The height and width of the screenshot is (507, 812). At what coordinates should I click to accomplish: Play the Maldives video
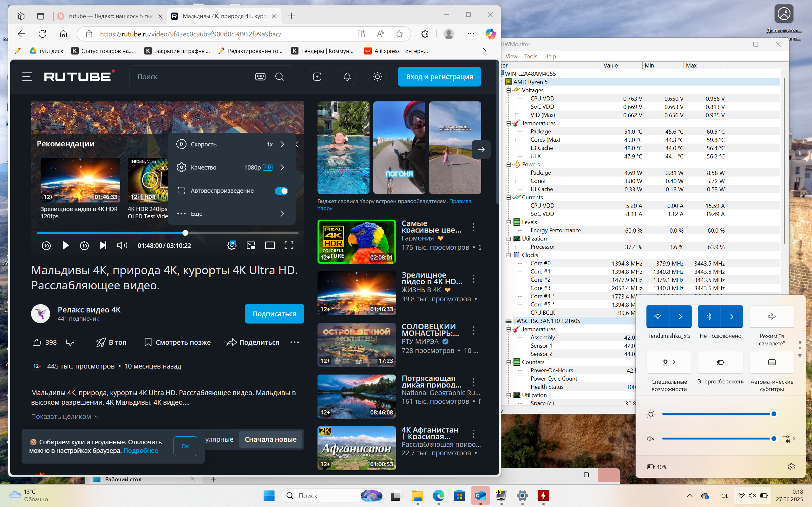click(65, 246)
